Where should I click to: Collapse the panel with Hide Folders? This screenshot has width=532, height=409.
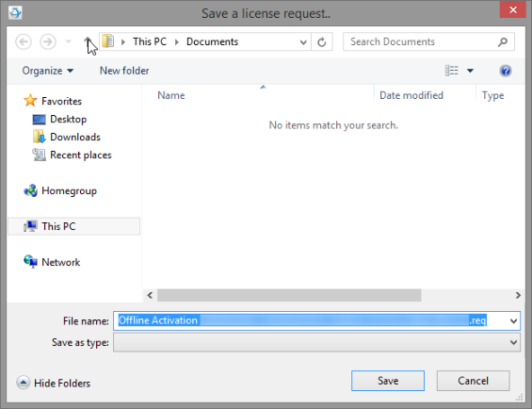(54, 384)
